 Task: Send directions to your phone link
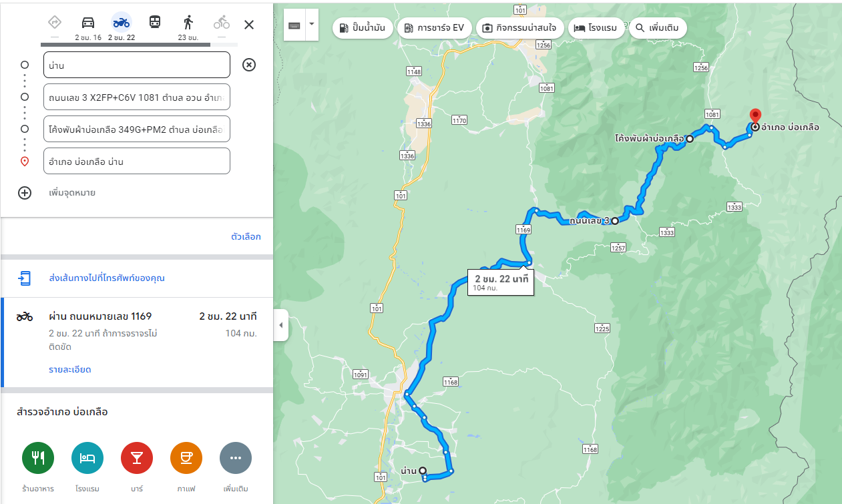107,278
